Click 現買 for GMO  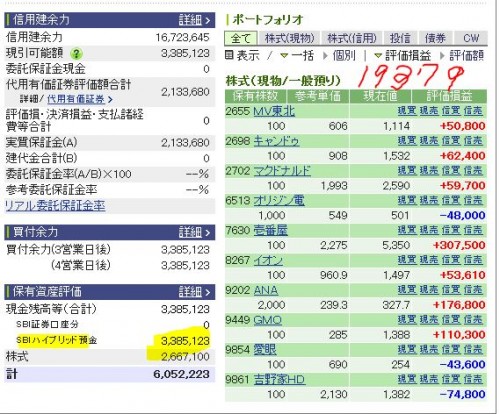tap(407, 320)
